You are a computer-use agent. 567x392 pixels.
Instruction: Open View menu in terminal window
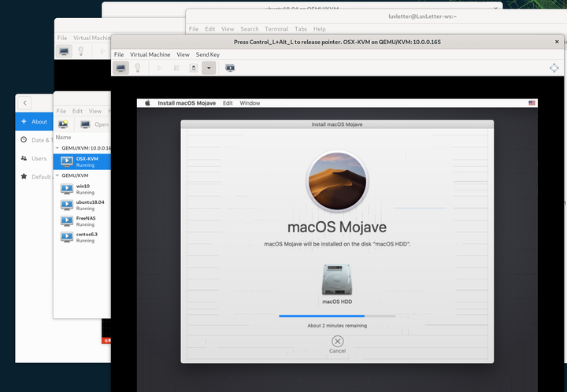(228, 29)
